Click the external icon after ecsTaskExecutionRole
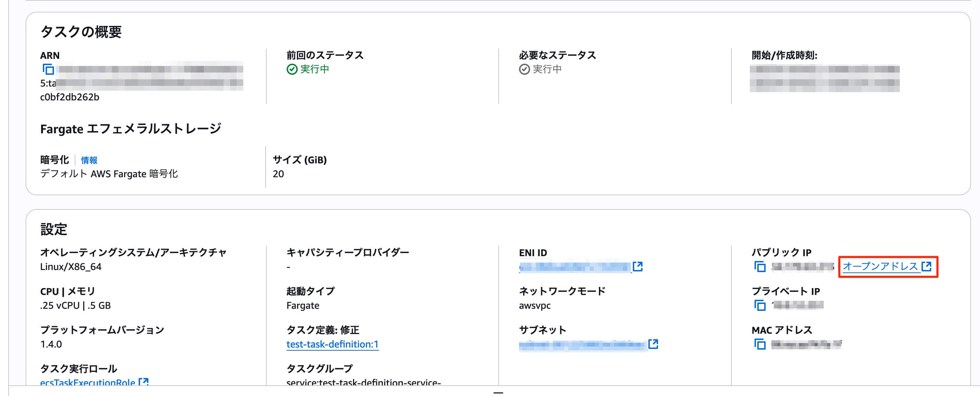Screen dimensions: 980x396 (x=144, y=381)
